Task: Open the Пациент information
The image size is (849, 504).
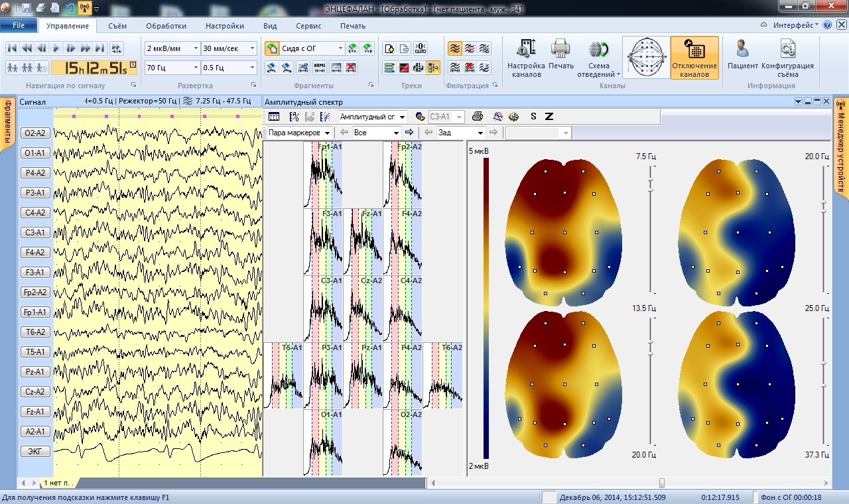Action: click(743, 55)
